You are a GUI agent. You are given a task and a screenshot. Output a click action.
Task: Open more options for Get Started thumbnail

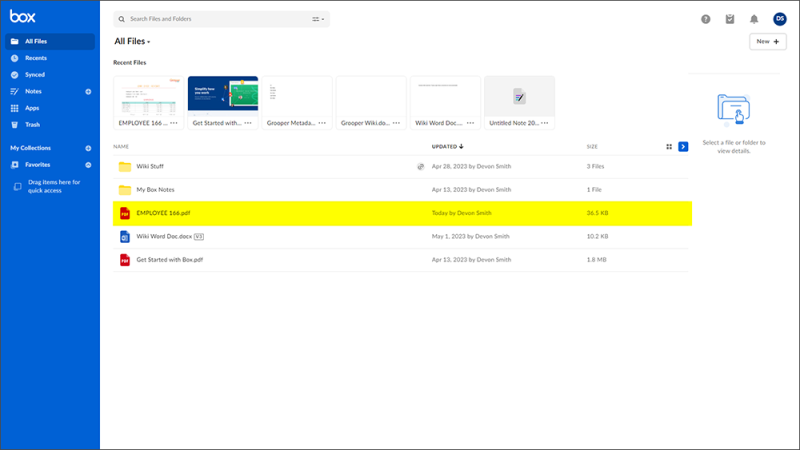[x=248, y=123]
